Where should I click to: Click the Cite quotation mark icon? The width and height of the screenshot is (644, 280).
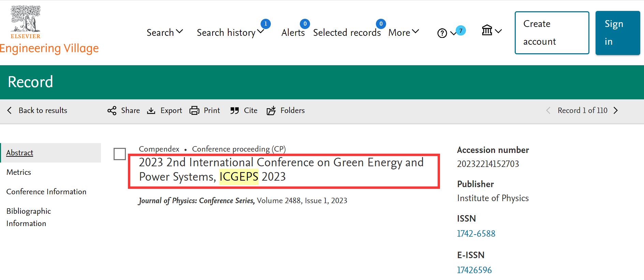pos(234,111)
